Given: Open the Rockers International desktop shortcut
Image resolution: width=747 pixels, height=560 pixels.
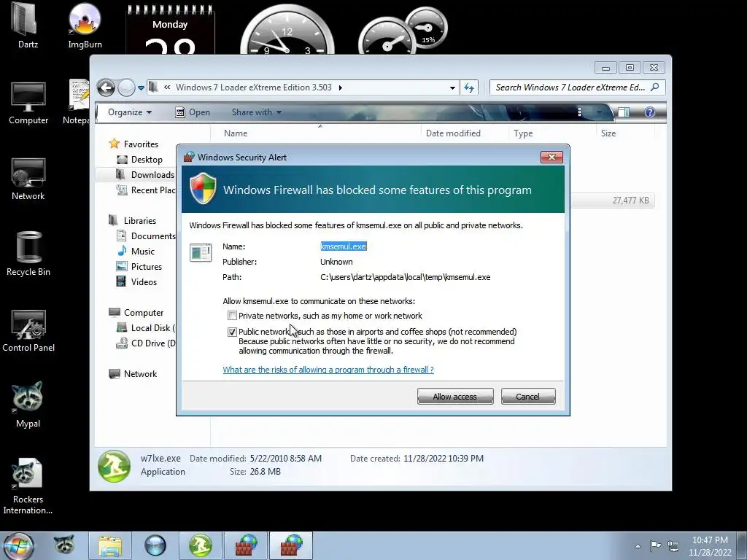Looking at the screenshot, I should tap(28, 486).
